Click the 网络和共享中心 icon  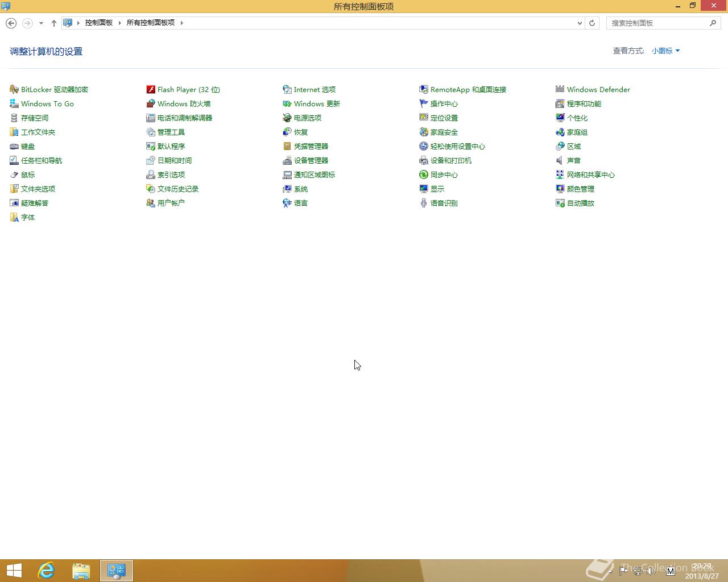tap(560, 174)
